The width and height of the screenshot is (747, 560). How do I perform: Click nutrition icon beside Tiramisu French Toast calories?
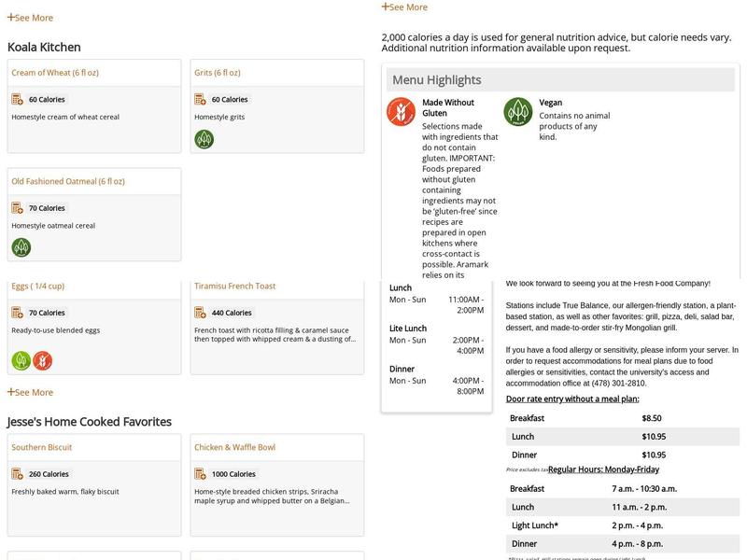201,313
